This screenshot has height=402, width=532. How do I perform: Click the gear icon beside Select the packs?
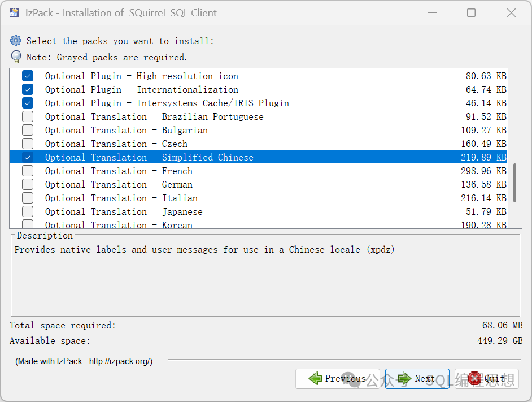point(16,41)
